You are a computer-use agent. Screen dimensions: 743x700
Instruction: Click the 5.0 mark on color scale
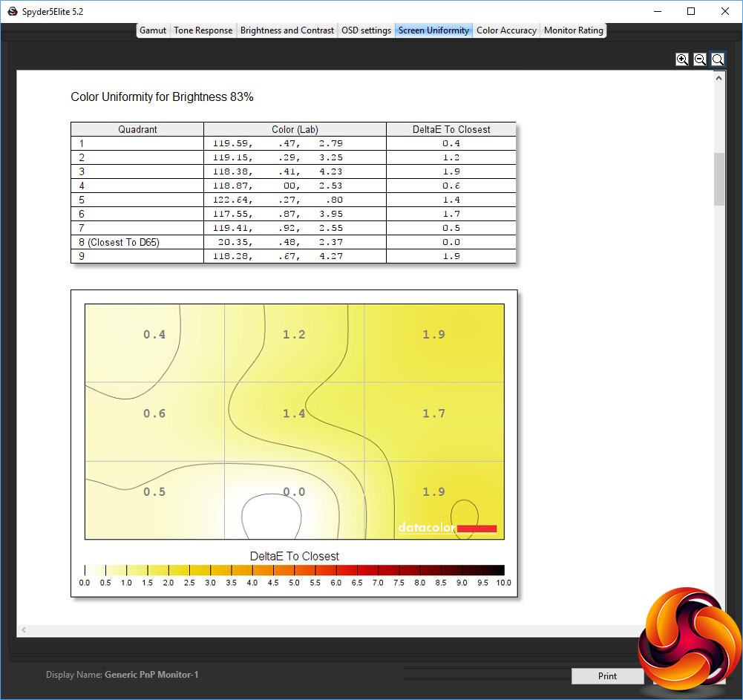(x=294, y=583)
